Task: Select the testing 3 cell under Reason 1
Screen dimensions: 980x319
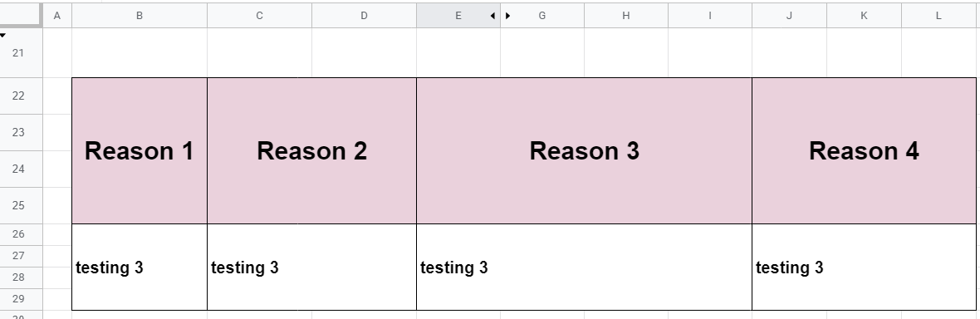Action: 140,267
